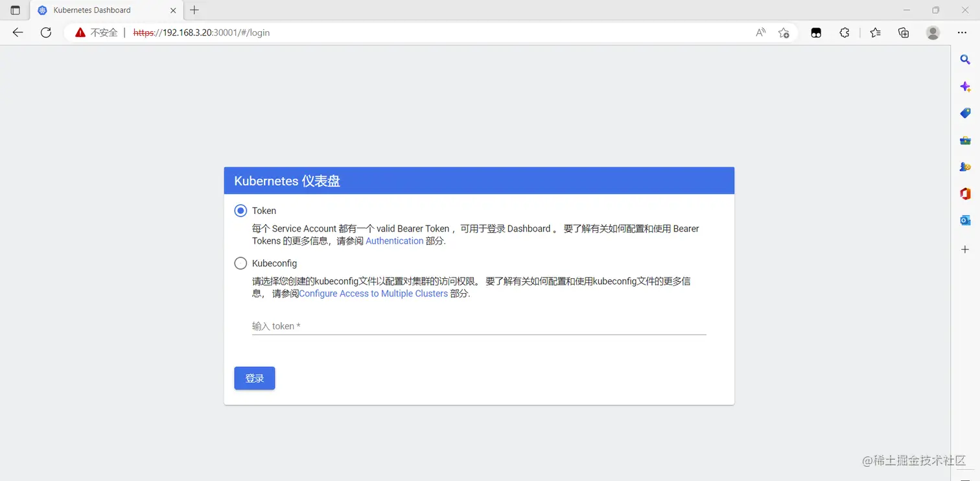Open the dark rounded extension icon in toolbar
Viewport: 980px width, 481px height.
point(816,32)
